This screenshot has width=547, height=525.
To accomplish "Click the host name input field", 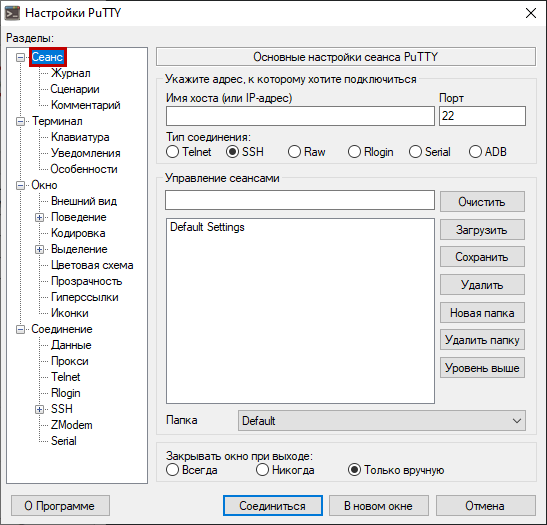I will pyautogui.click(x=300, y=116).
